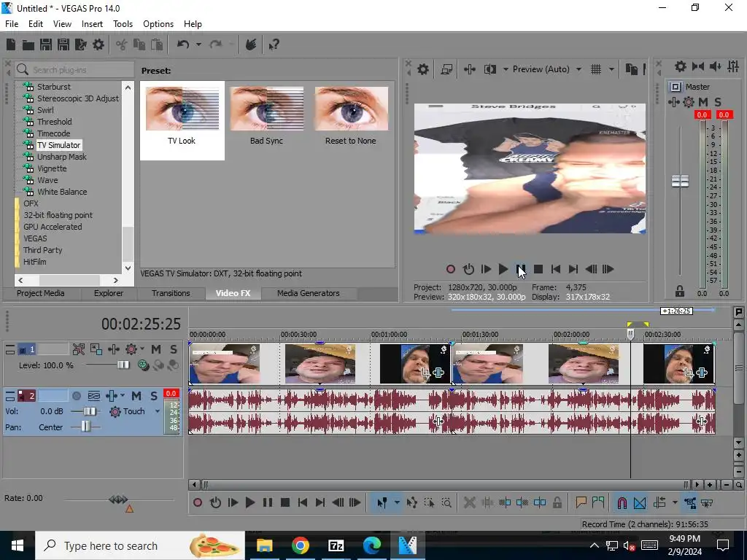This screenshot has width=747, height=560.
Task: Select the Zoom Edit magnifier tool
Action: click(x=446, y=502)
